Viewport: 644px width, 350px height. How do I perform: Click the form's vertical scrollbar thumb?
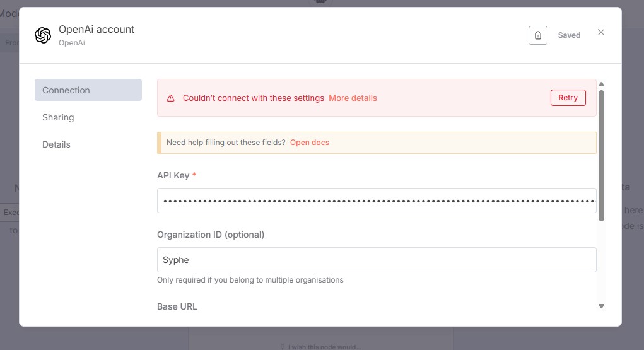pyautogui.click(x=601, y=155)
